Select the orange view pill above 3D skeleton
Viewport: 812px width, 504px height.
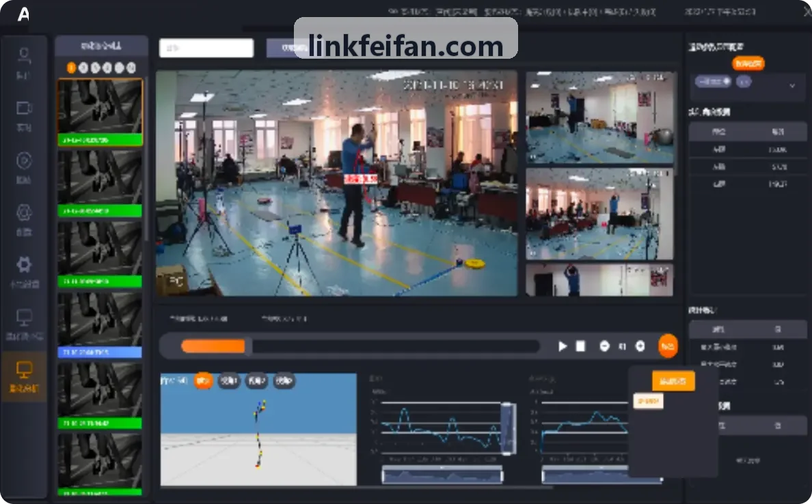tap(203, 381)
